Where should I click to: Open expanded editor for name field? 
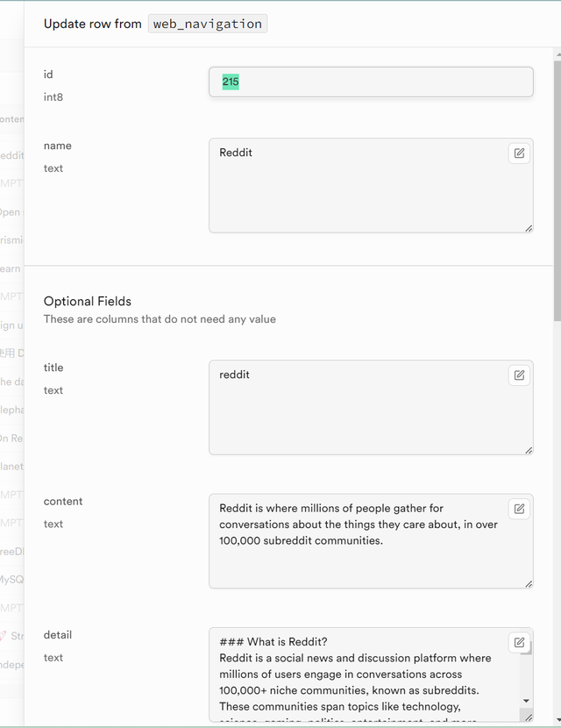(x=519, y=153)
